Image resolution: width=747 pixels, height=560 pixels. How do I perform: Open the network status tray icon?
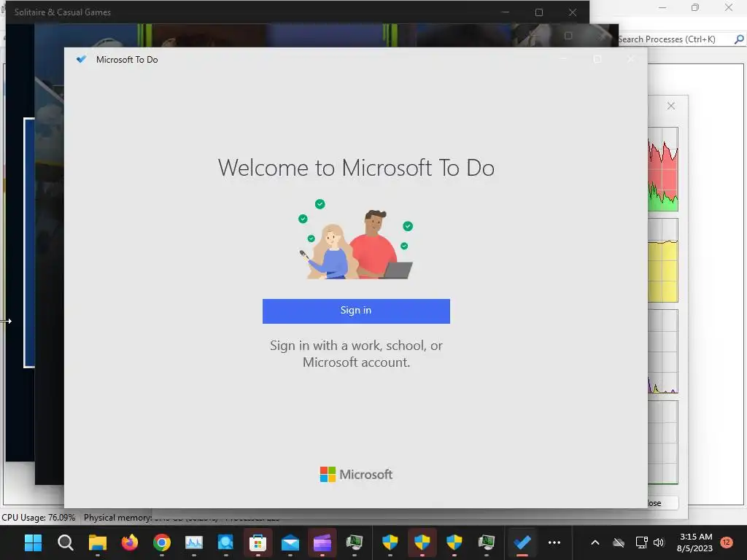[641, 542]
